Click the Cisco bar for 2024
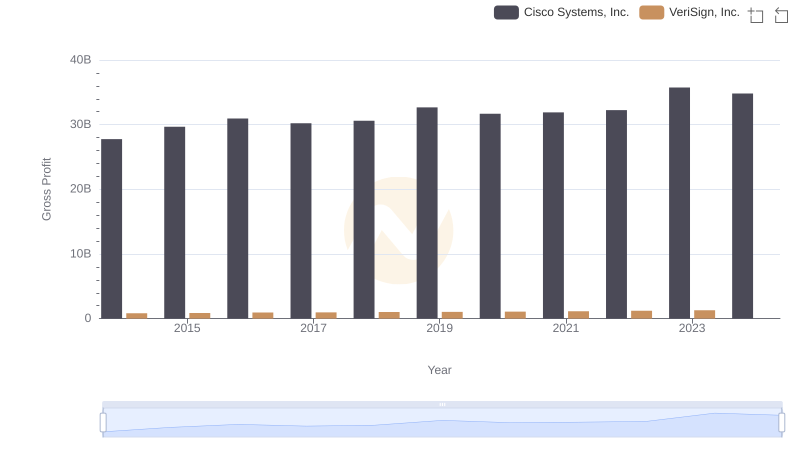Screen dimensions: 800x461 point(742,206)
